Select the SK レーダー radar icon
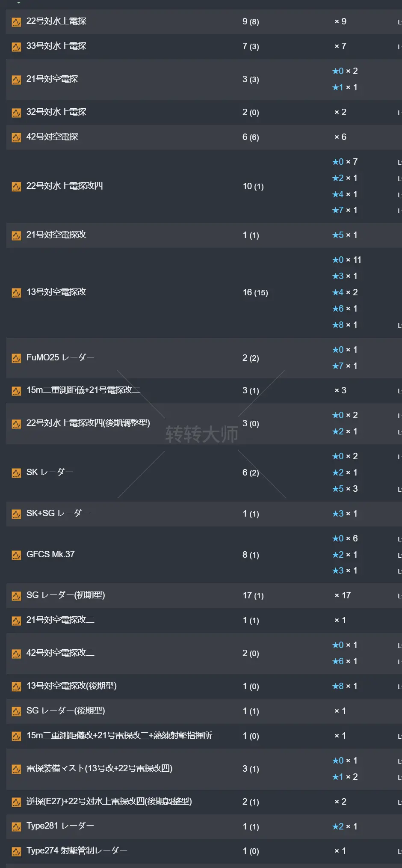This screenshot has width=402, height=868. (17, 472)
